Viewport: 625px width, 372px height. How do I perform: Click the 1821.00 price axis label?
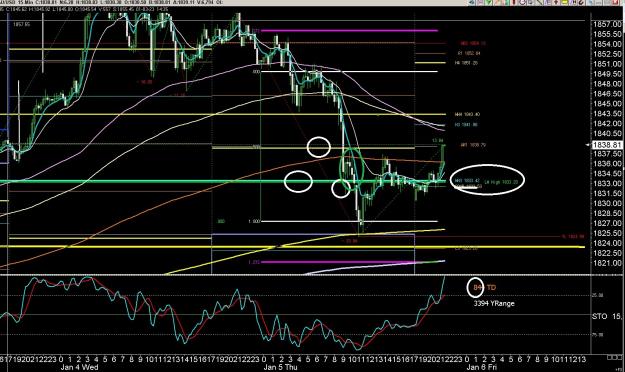coord(607,264)
